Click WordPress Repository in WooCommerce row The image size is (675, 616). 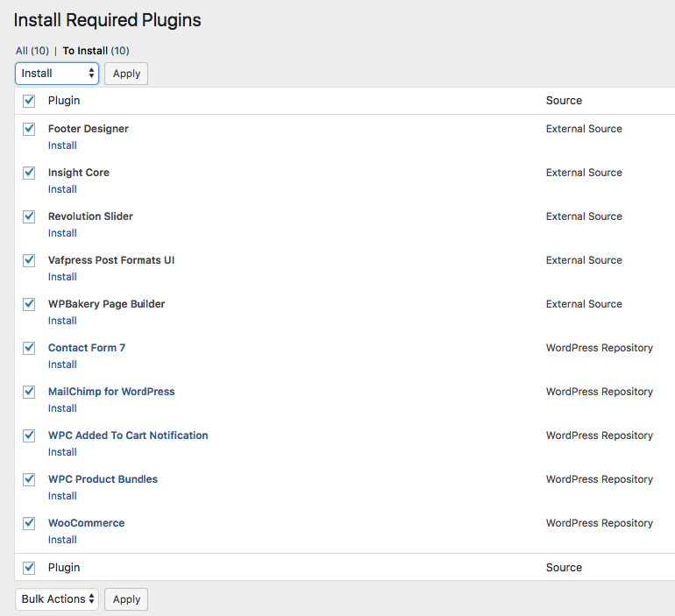(600, 524)
